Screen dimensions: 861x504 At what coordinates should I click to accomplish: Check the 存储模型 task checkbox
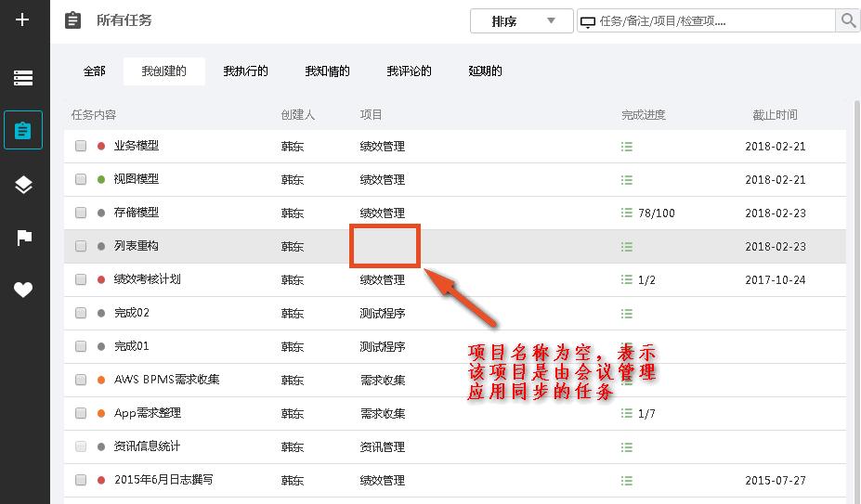pos(81,213)
